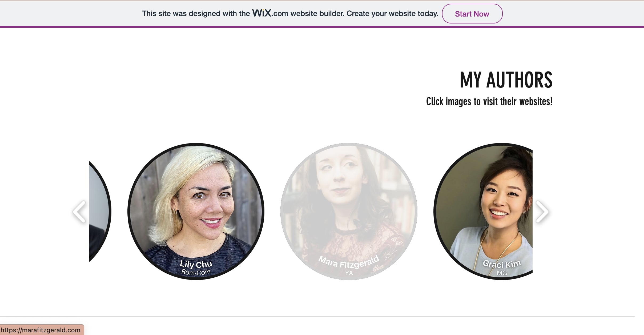Click the MG genre label
The height and width of the screenshot is (335, 644).
tap(502, 273)
